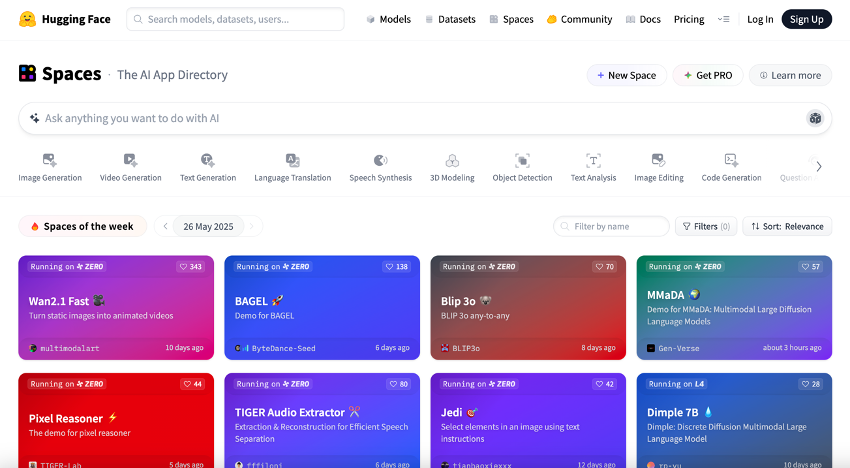Go to next week with right arrow

coord(252,226)
